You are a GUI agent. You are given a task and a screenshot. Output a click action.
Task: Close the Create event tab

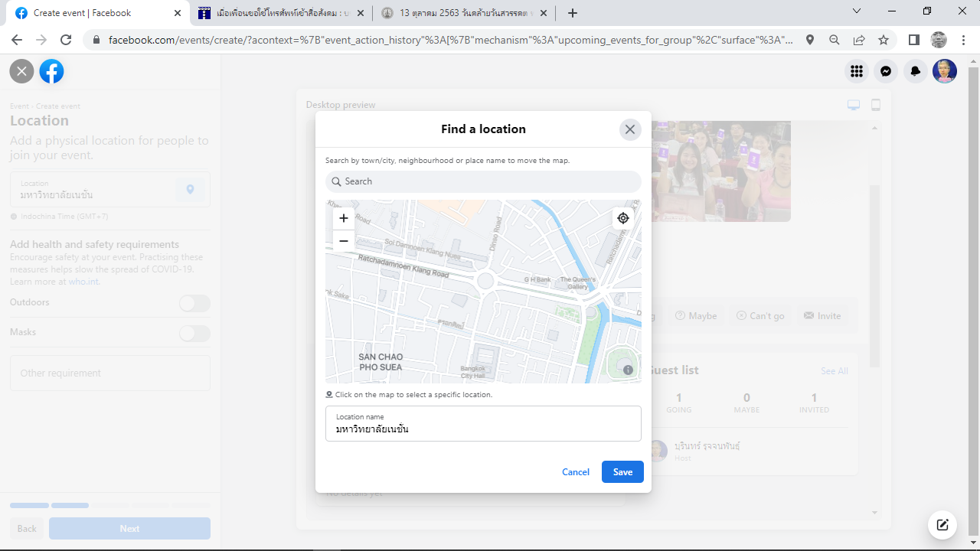tap(177, 13)
